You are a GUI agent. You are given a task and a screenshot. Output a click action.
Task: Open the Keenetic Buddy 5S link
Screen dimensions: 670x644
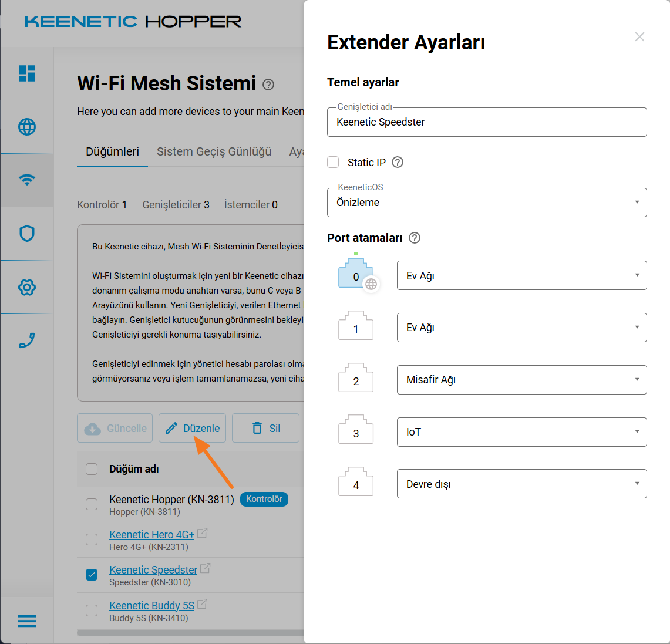(151, 605)
